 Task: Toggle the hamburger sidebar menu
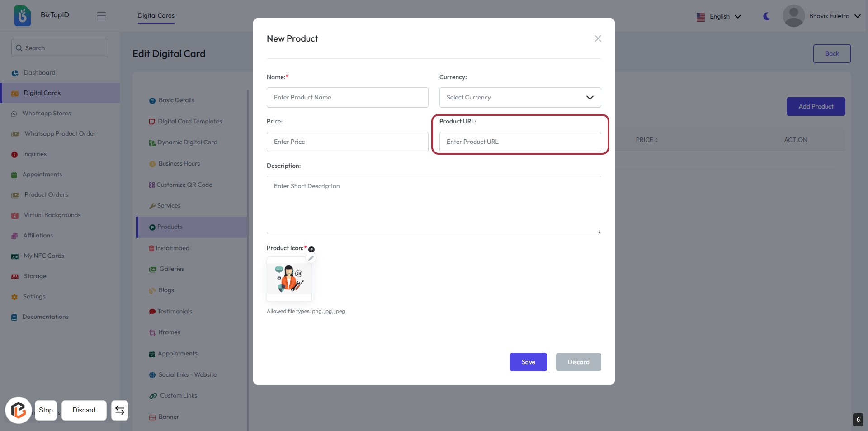pos(101,16)
